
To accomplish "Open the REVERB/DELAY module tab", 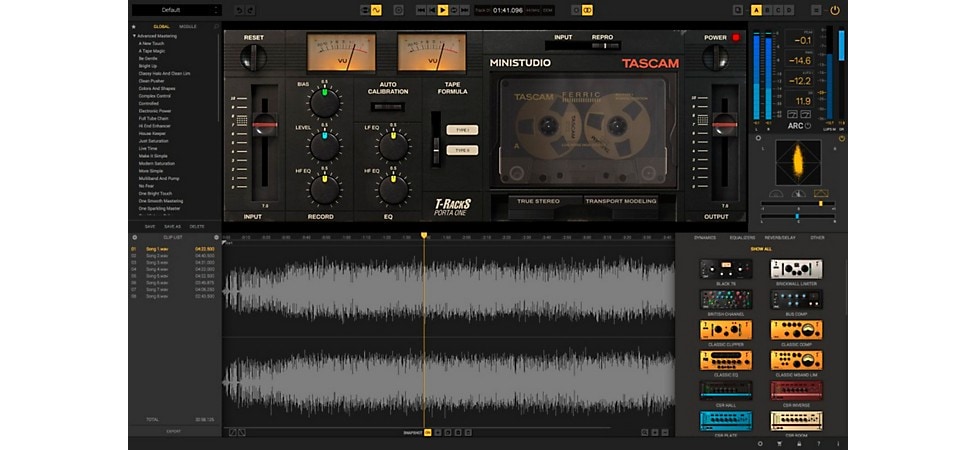I will (781, 238).
